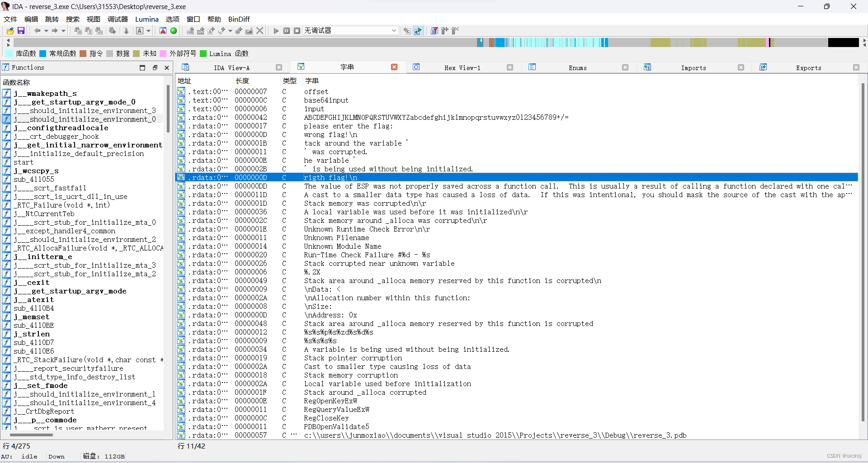Navigate back with the back arrow icon

click(x=38, y=30)
